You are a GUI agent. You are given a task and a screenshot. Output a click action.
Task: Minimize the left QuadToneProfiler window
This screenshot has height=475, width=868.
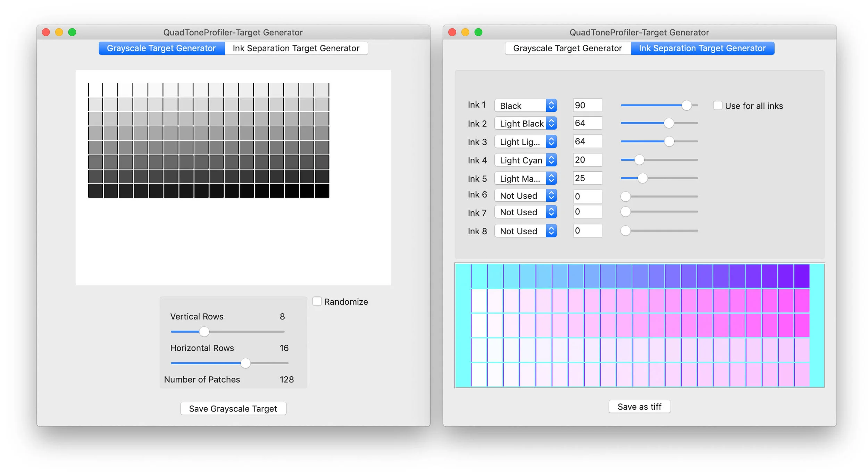59,32
